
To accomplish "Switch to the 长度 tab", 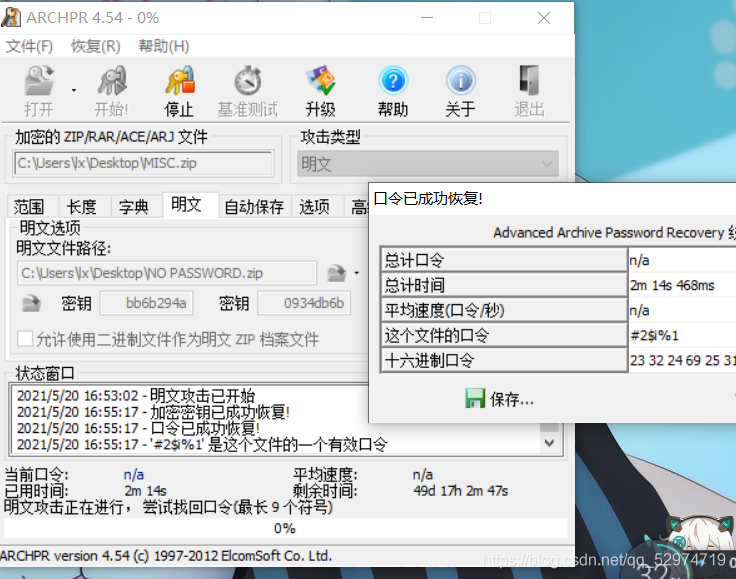I will [x=82, y=206].
